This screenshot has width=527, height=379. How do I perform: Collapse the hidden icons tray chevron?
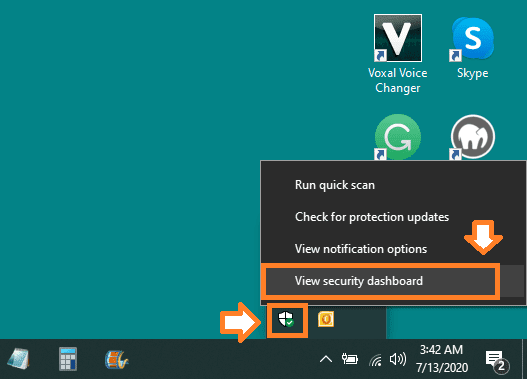coord(326,359)
